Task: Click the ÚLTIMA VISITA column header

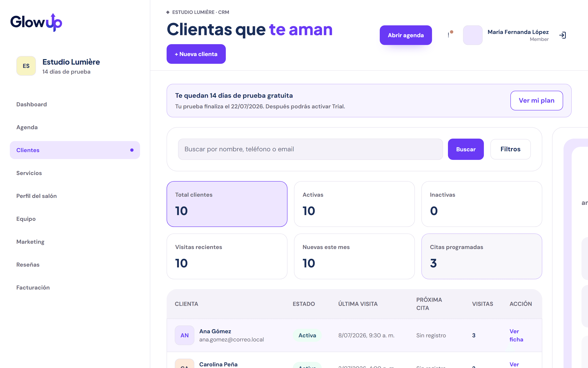Action: pyautogui.click(x=358, y=304)
